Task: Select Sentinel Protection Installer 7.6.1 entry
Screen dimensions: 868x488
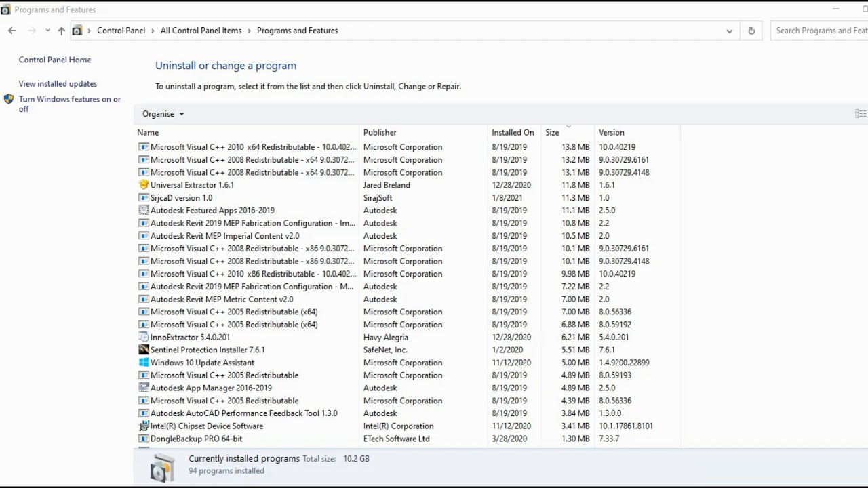Action: point(208,350)
